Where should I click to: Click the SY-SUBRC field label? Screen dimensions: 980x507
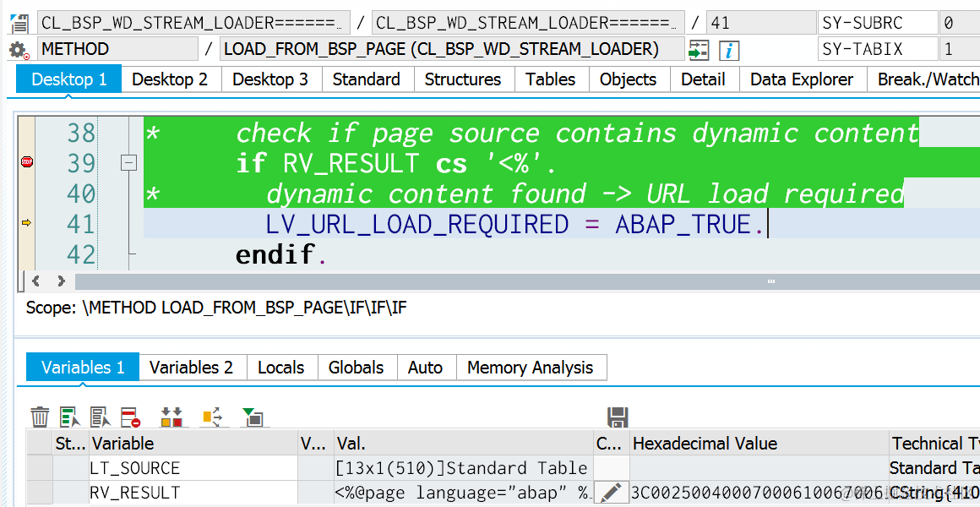(x=878, y=23)
